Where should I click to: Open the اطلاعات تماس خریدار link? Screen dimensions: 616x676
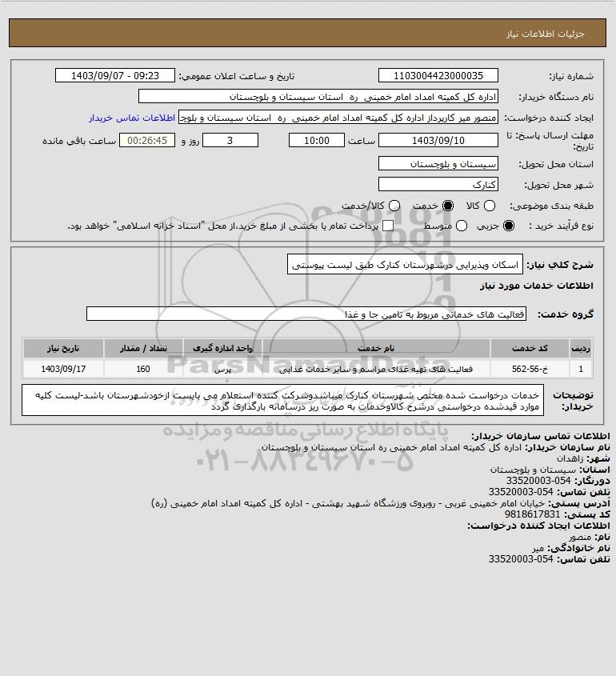point(132,118)
